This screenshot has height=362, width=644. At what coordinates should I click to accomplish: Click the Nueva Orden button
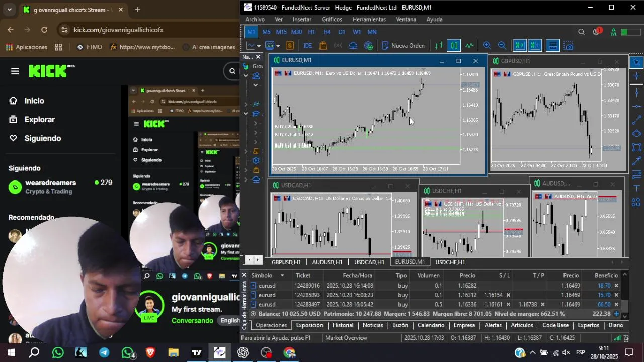[403, 46]
